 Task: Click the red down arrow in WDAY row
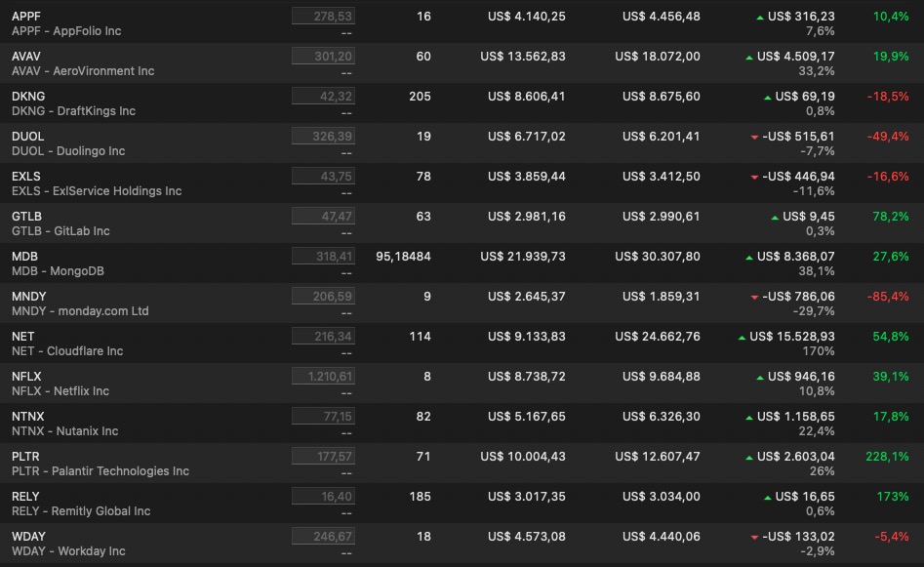[x=754, y=538]
